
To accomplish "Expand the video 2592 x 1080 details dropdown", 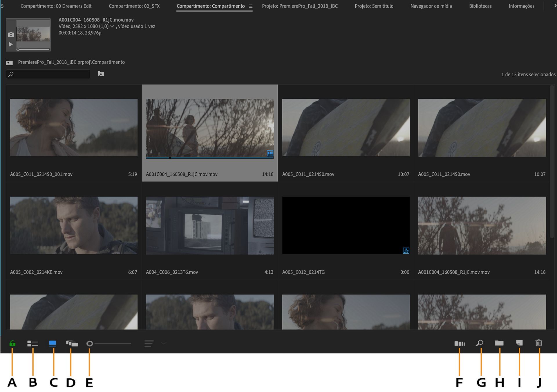I will (112, 26).
